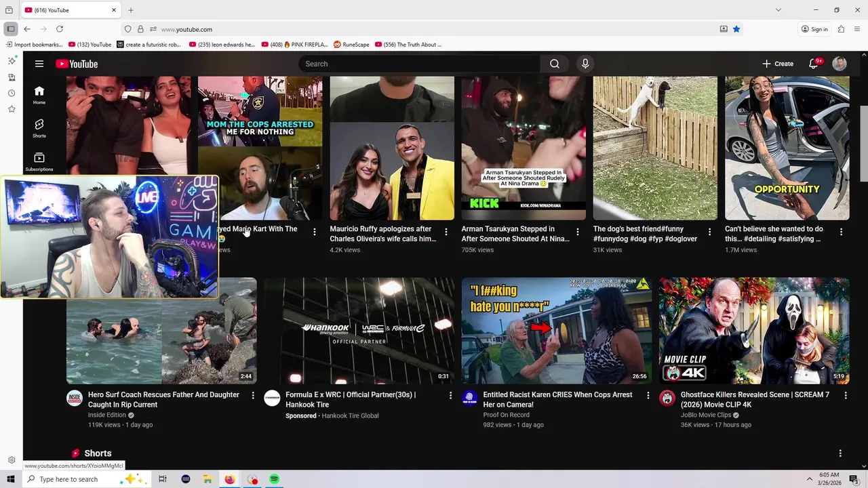Open Shorts in the YouTube sidebar
868x488 pixels.
[39, 128]
